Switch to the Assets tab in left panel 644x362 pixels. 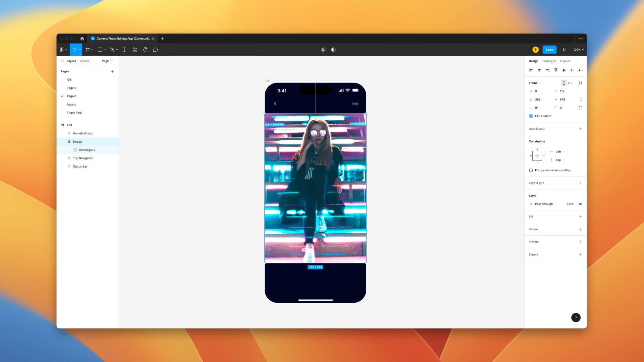tap(84, 61)
